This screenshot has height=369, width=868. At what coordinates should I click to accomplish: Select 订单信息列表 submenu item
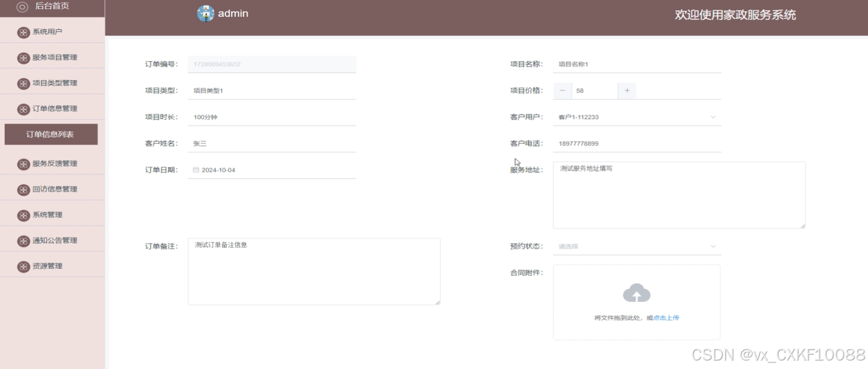click(x=51, y=134)
